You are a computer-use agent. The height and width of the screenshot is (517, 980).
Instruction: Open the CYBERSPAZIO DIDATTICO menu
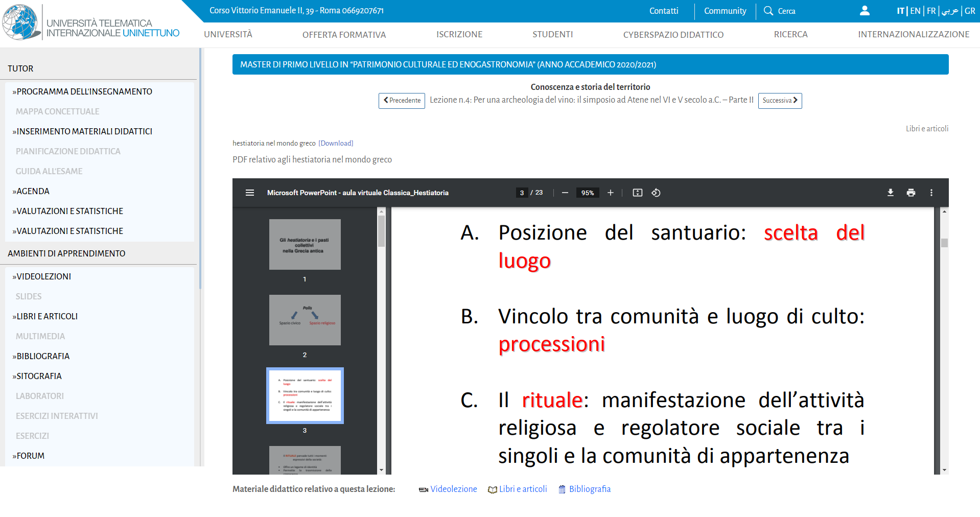[x=673, y=35]
